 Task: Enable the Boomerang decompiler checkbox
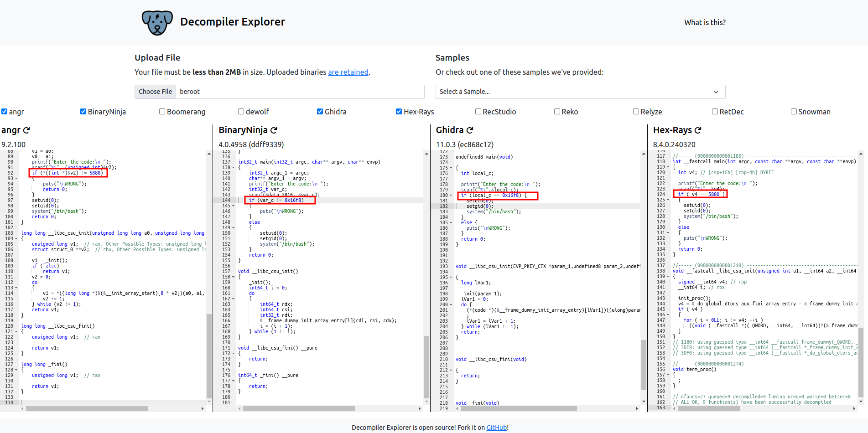click(x=162, y=112)
